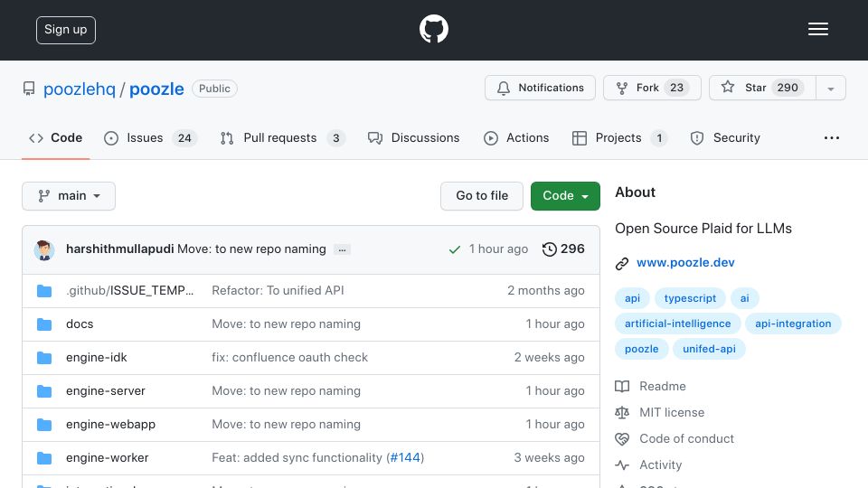The image size is (868, 488).
Task: Select the typescript topic tag
Action: click(x=690, y=298)
